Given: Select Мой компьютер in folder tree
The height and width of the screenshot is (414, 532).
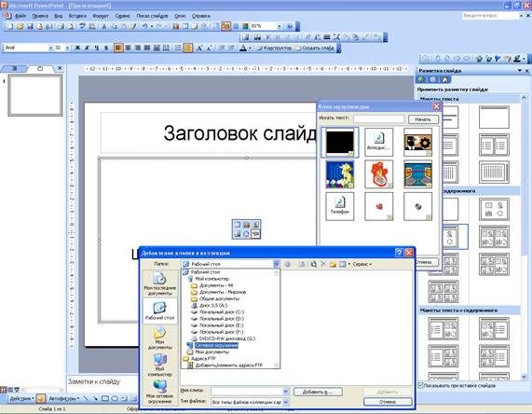Looking at the screenshot, I should pyautogui.click(x=211, y=279).
